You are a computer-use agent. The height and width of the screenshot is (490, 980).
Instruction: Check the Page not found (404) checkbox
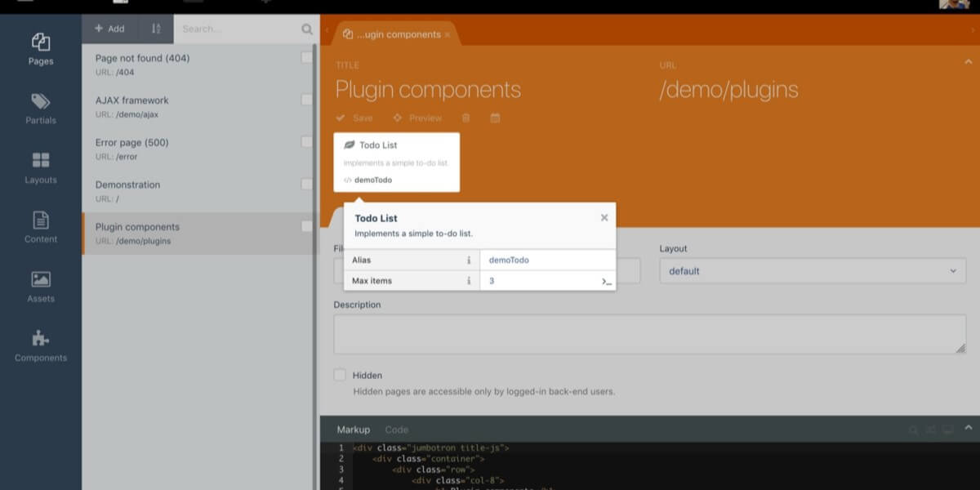point(306,57)
